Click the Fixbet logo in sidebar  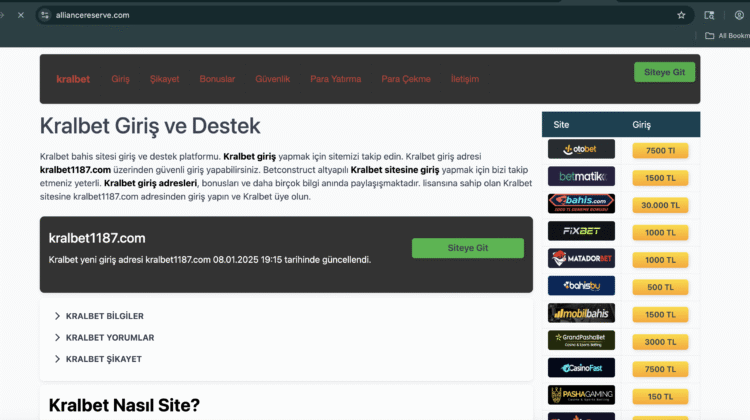pyautogui.click(x=581, y=231)
